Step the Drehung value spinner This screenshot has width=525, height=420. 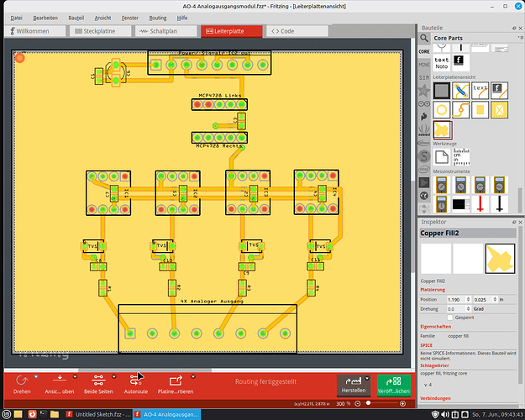coord(469,309)
